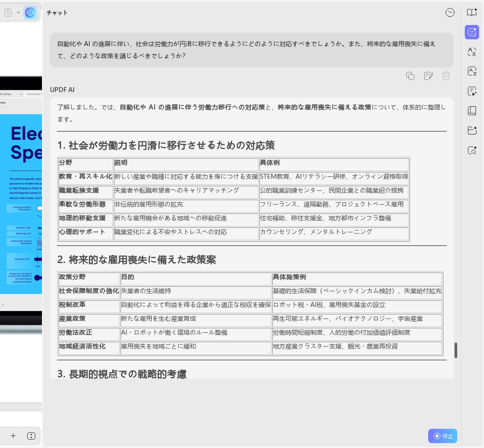
Task: Click the ロボット税・AI税 cell
Action: click(357, 306)
